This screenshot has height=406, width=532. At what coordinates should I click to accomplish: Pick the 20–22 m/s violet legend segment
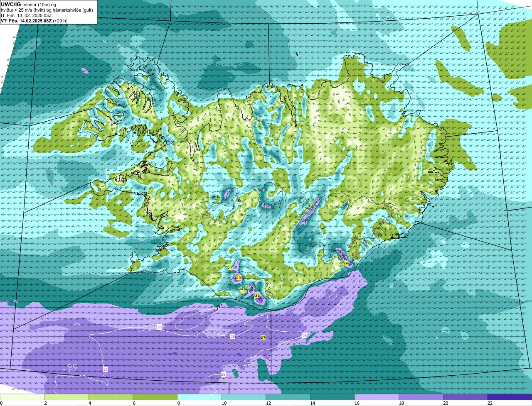(x=465, y=397)
